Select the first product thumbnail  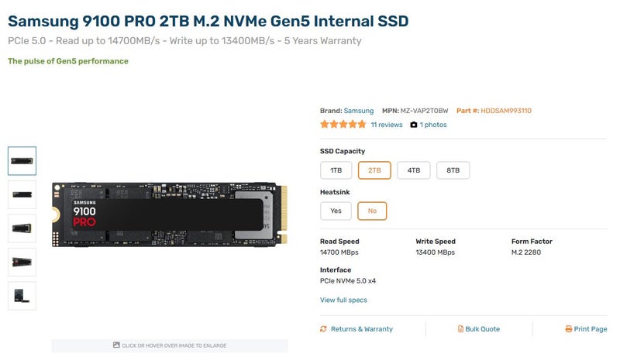22,161
